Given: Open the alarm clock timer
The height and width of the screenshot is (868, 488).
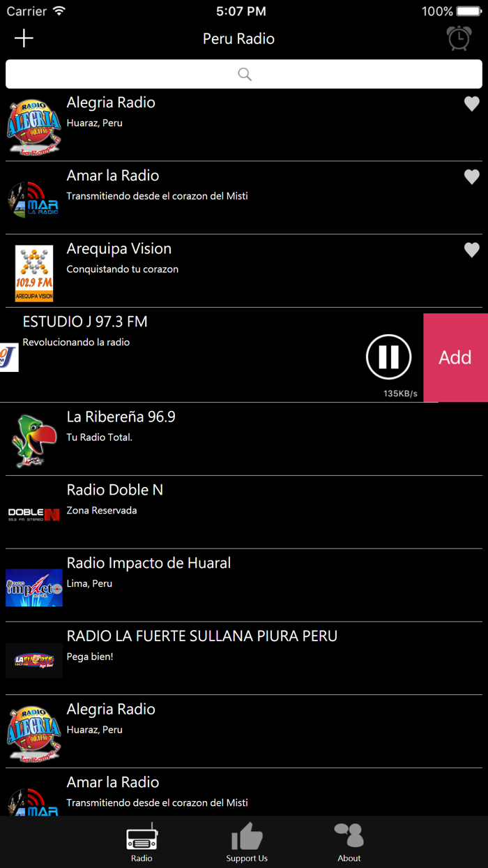Looking at the screenshot, I should click(459, 38).
